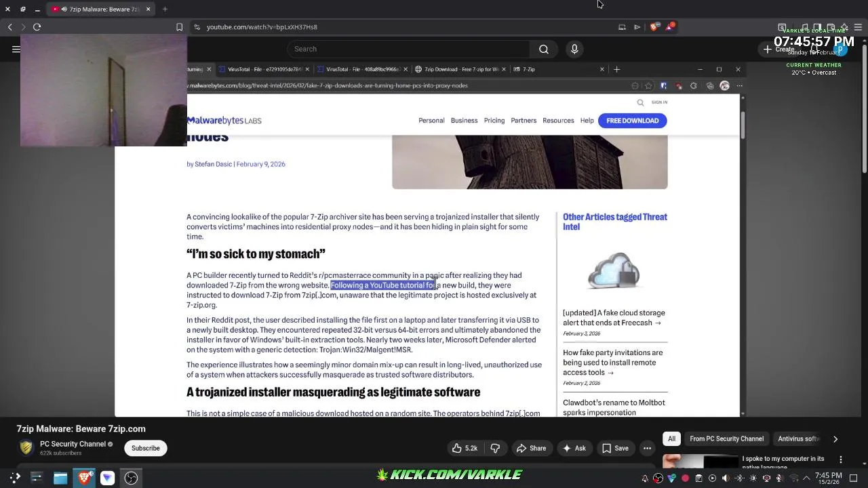Click the YouTube search input field
The height and width of the screenshot is (488, 868).
[x=408, y=49]
